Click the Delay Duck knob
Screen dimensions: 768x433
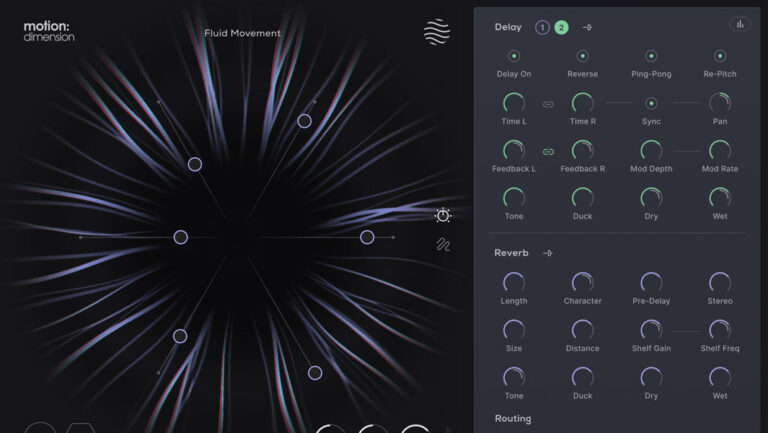(582, 198)
